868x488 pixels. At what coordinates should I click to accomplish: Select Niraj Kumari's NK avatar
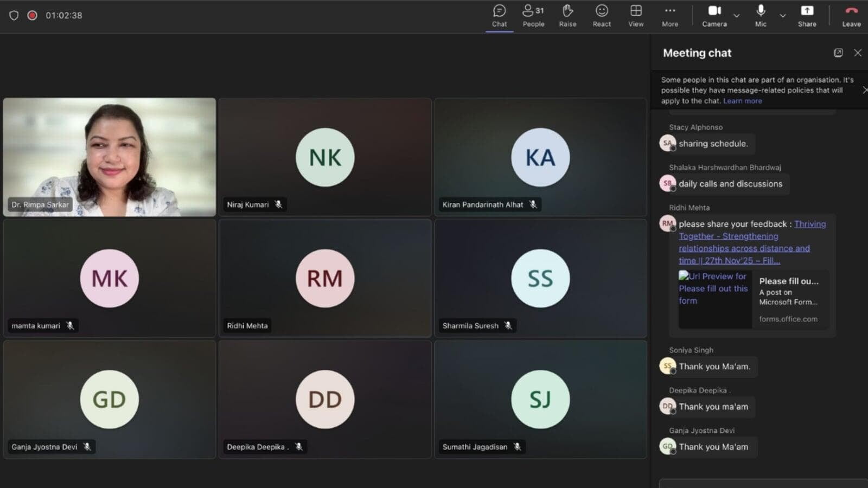pos(325,157)
